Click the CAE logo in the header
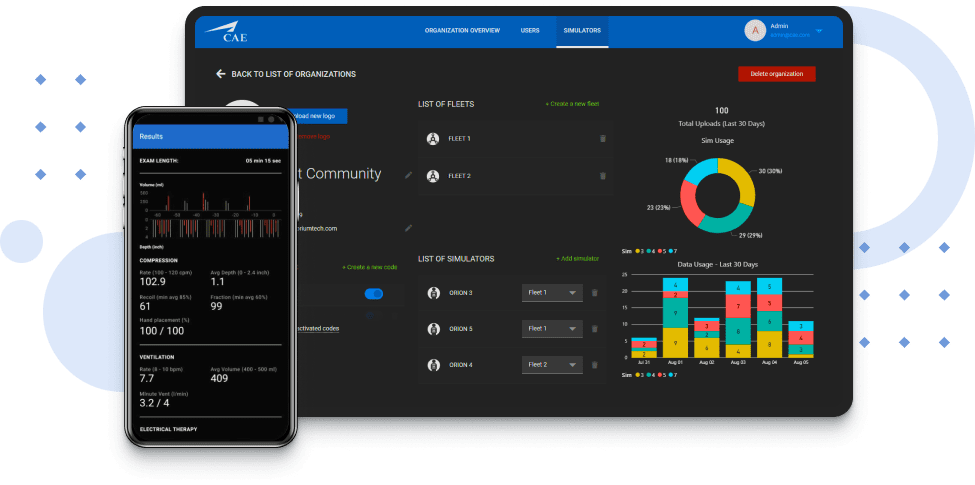 point(226,32)
